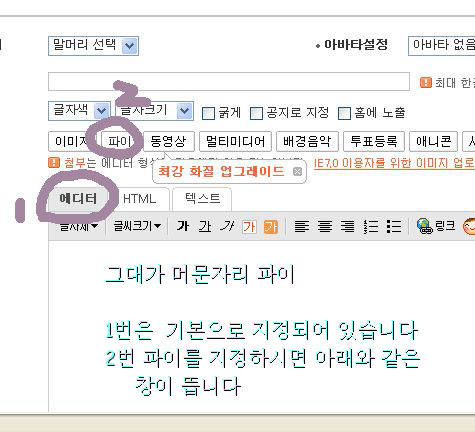Align text to the right
475x432 pixels.
348,227
